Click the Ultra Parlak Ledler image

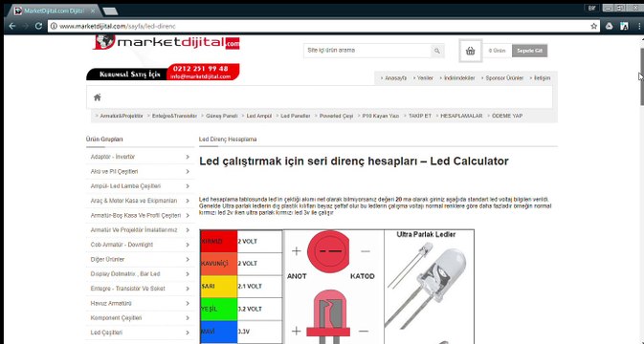click(x=429, y=287)
